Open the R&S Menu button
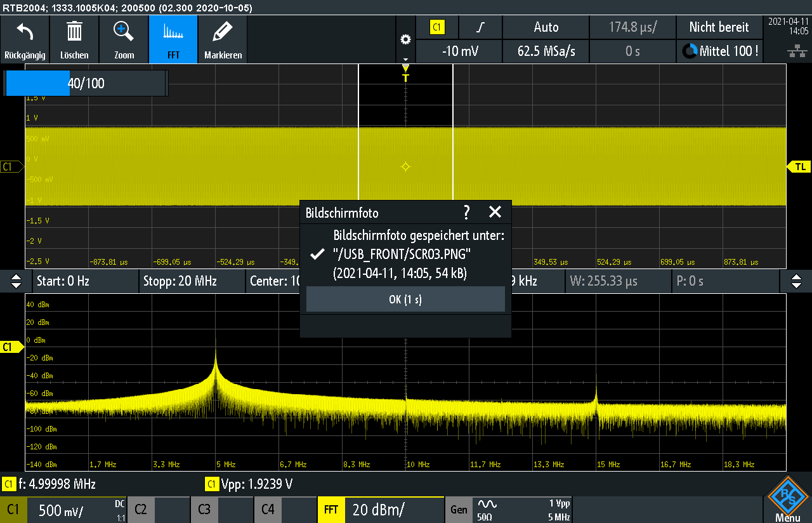 click(x=787, y=499)
